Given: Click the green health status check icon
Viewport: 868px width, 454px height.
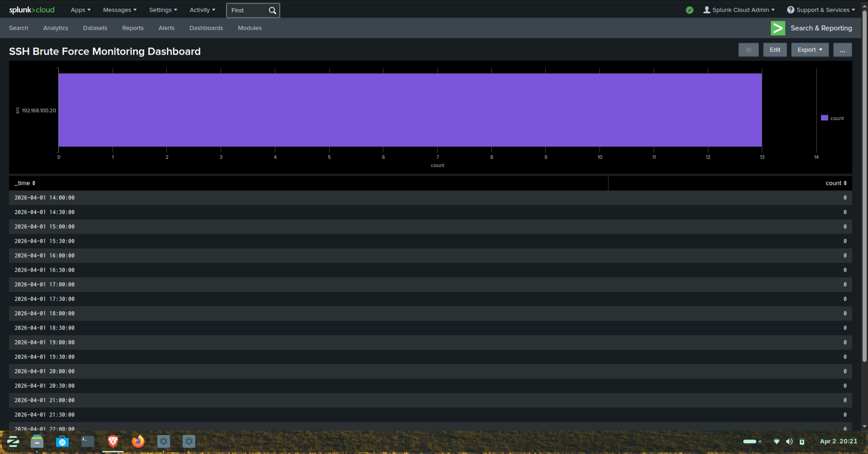Looking at the screenshot, I should coord(689,9).
